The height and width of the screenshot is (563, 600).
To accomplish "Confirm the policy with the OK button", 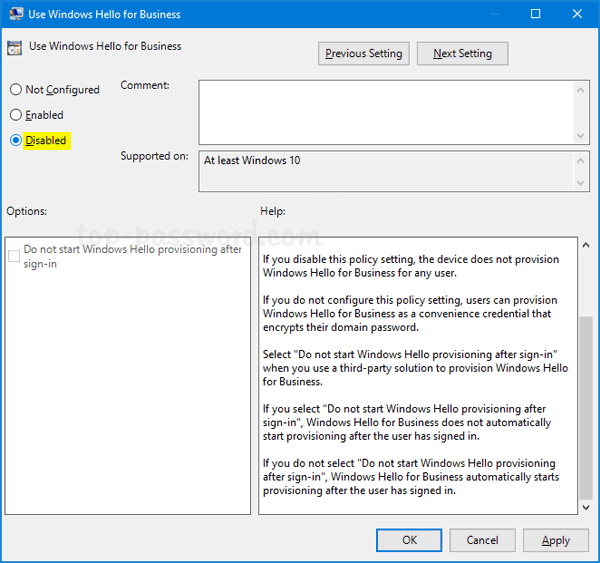I will click(x=409, y=540).
